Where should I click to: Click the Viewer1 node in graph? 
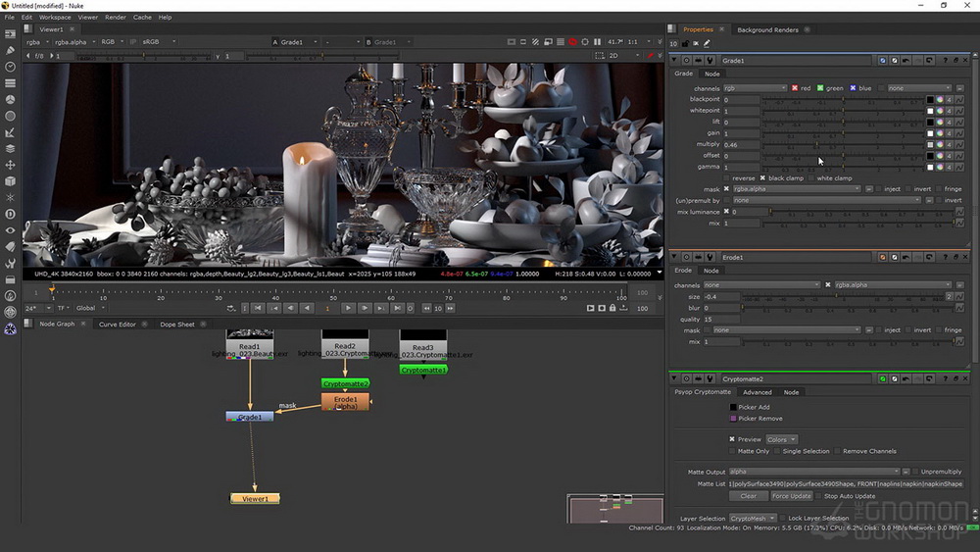click(x=255, y=498)
